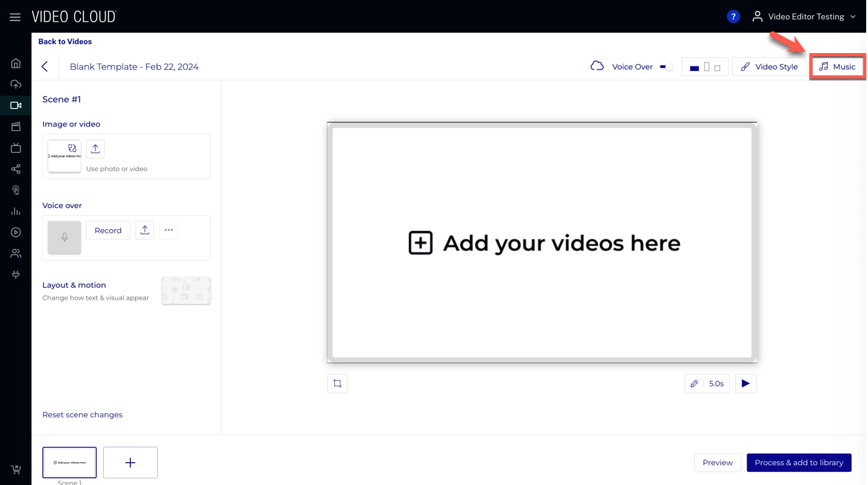The height and width of the screenshot is (485, 868).
Task: Open the hamburger navigation menu
Action: pyautogui.click(x=15, y=17)
